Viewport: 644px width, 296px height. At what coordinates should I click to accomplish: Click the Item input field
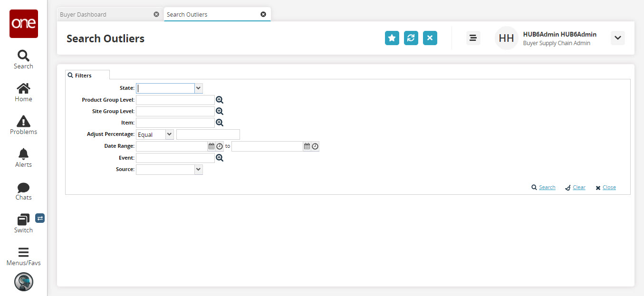[175, 123]
